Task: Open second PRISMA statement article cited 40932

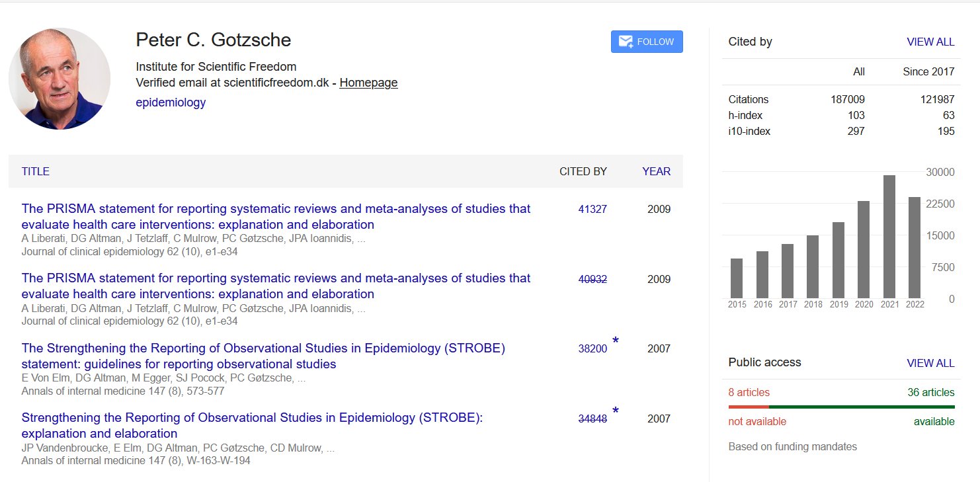Action: (276, 286)
